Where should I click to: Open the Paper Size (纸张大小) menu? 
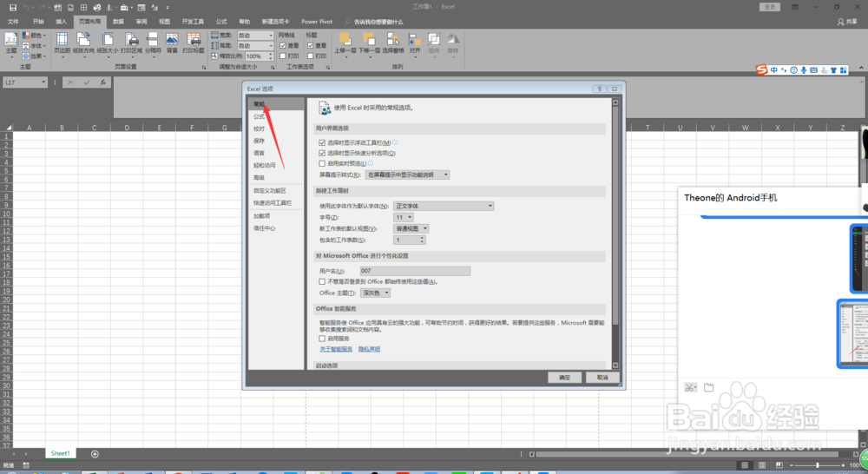(x=108, y=43)
